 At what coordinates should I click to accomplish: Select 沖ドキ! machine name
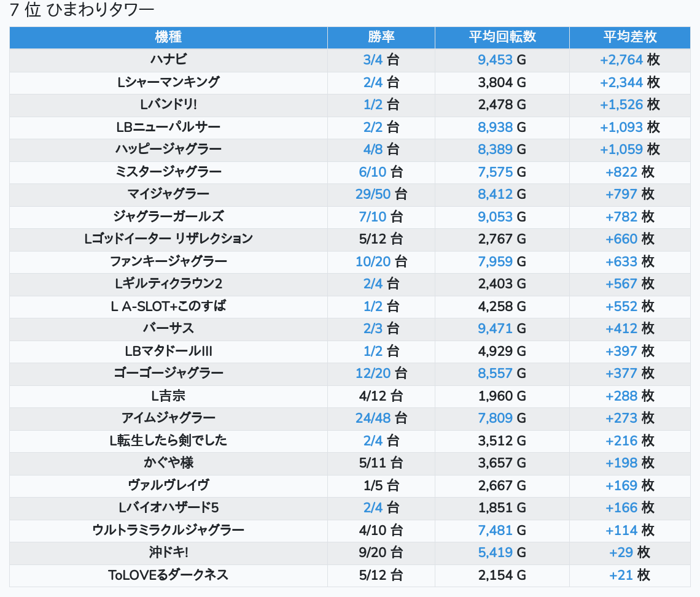(x=168, y=552)
